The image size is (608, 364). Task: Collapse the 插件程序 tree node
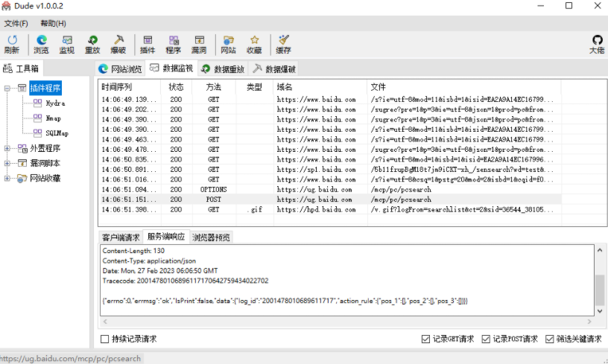coord(7,89)
